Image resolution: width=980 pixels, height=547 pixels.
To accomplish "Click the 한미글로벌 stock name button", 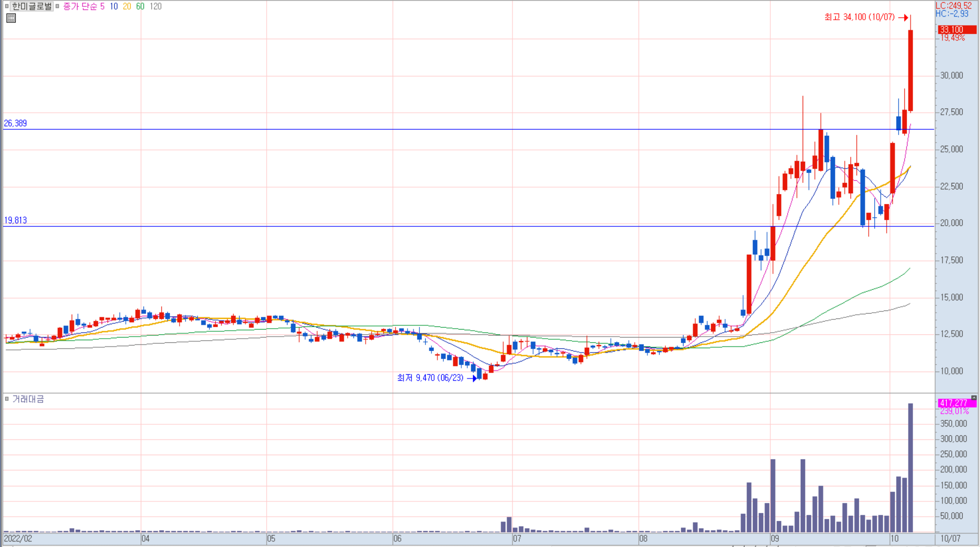I will pos(32,6).
